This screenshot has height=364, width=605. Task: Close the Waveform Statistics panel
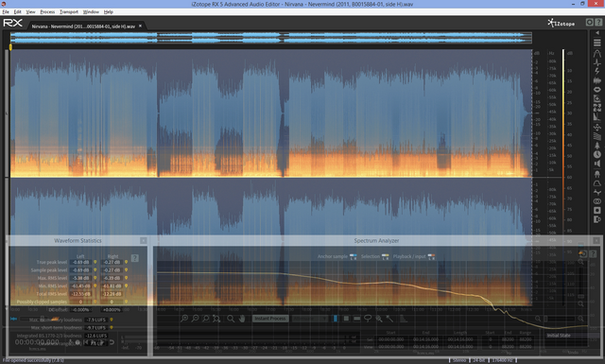tap(143, 240)
